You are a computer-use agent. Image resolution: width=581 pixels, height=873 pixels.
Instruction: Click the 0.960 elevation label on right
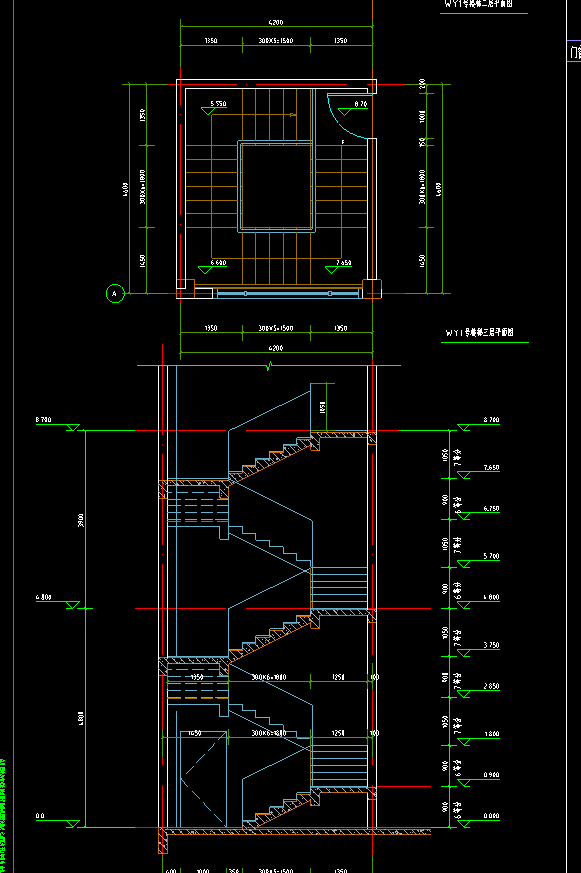pos(491,775)
